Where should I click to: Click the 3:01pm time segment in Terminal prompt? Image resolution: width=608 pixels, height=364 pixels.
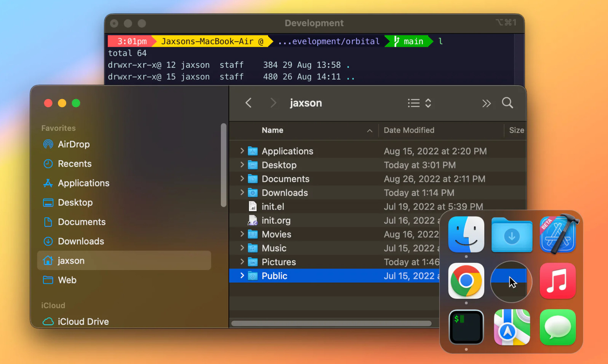tap(132, 41)
